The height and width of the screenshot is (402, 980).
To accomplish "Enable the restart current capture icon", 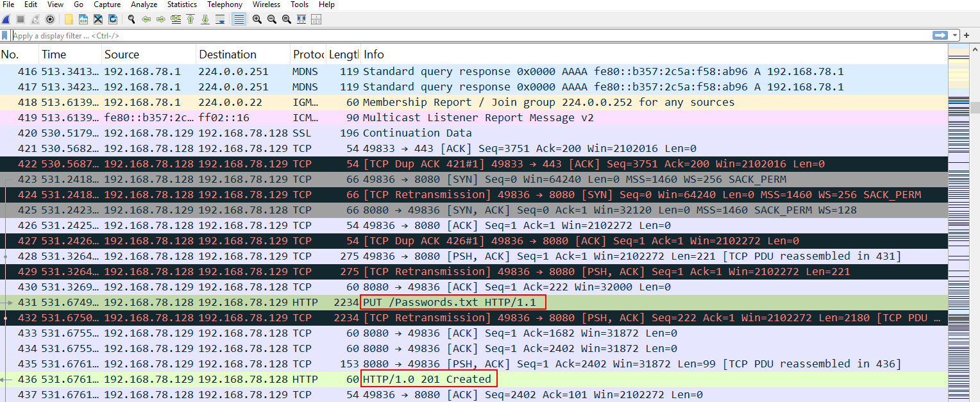I will 35,19.
